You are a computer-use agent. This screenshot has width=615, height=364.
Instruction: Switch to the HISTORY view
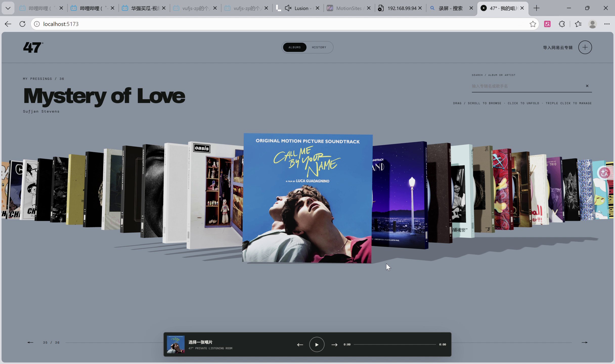(x=319, y=47)
